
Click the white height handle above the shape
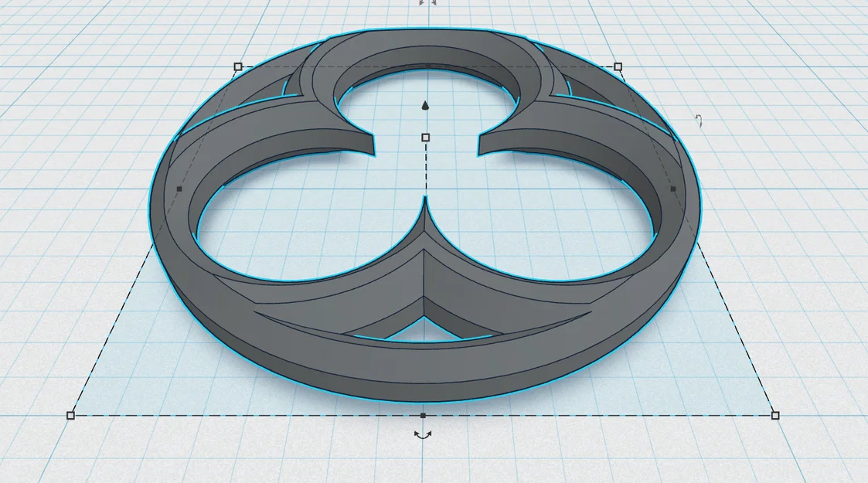pos(426,138)
